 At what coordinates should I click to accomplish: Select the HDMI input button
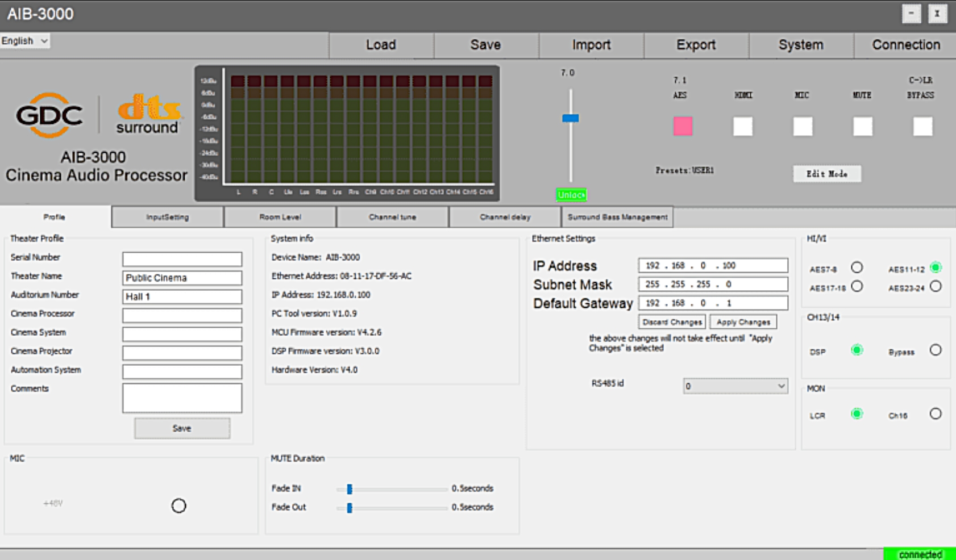click(743, 126)
